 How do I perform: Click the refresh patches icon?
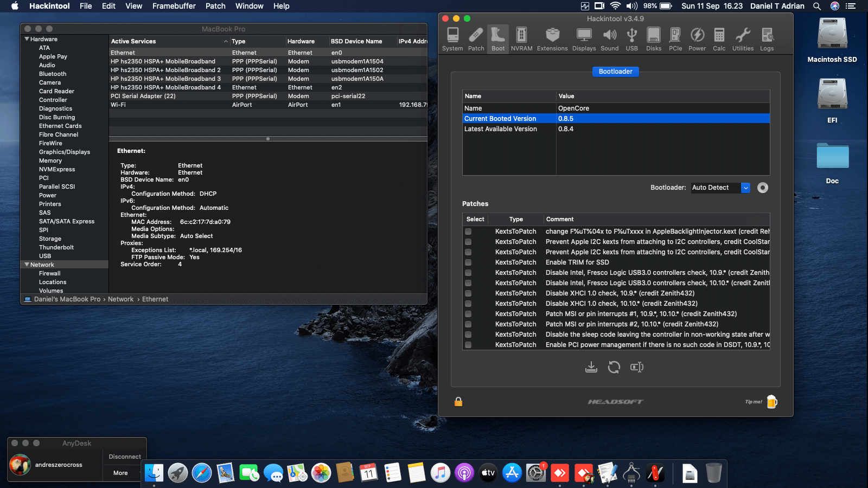coord(614,367)
